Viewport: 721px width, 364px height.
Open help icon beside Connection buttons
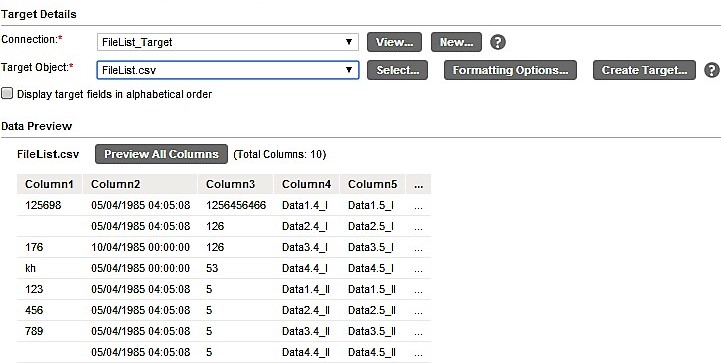[498, 42]
